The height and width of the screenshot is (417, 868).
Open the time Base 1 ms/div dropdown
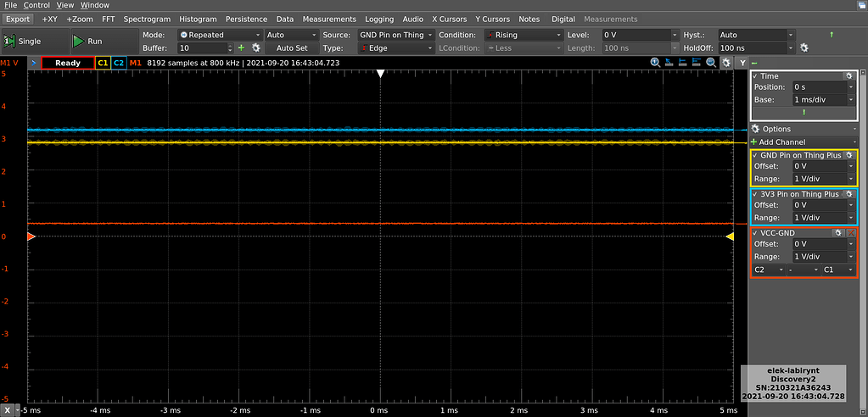pos(822,99)
